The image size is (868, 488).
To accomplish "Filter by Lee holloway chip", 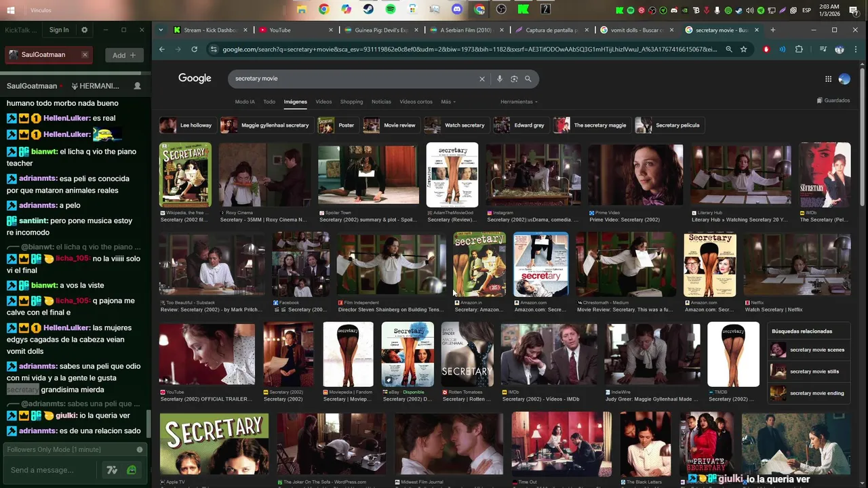I will pyautogui.click(x=188, y=125).
